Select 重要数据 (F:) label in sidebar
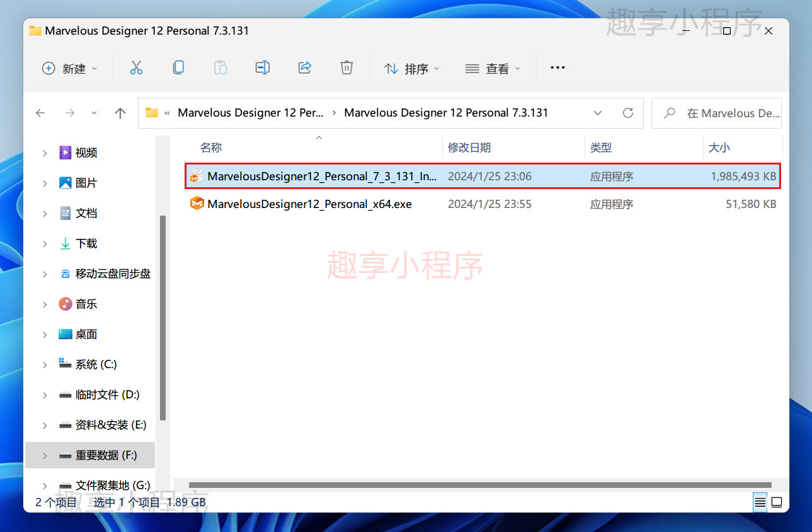The width and height of the screenshot is (812, 532). [x=106, y=455]
